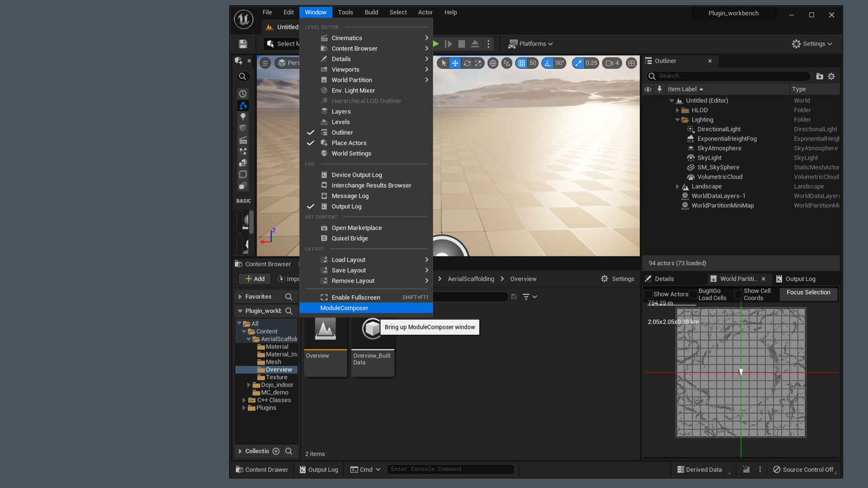Select Shapes cube category in Place Actors
The width and height of the screenshot is (868, 488).
tap(243, 128)
